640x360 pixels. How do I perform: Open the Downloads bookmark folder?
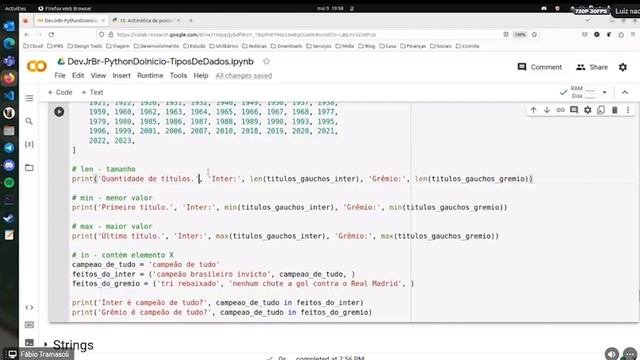tap(287, 46)
